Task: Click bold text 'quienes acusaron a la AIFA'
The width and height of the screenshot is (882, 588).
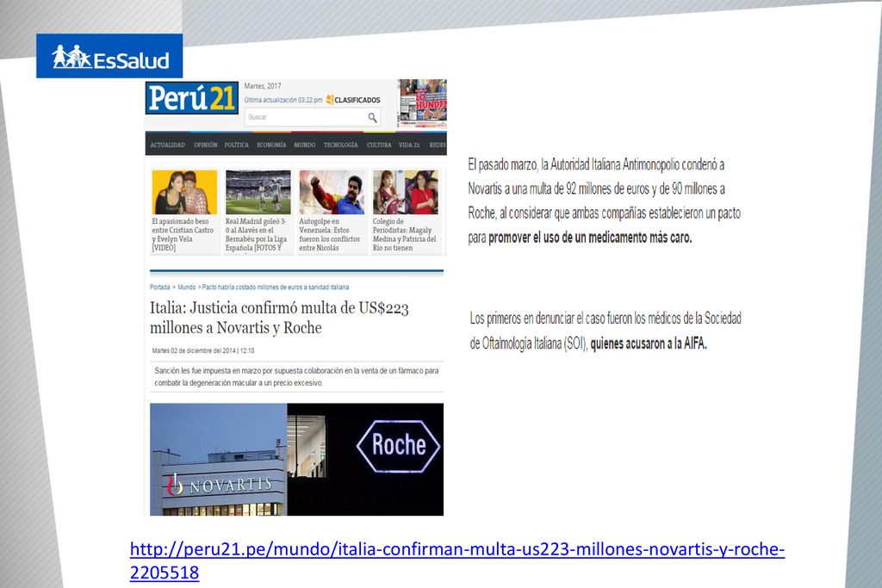Action: coord(649,344)
